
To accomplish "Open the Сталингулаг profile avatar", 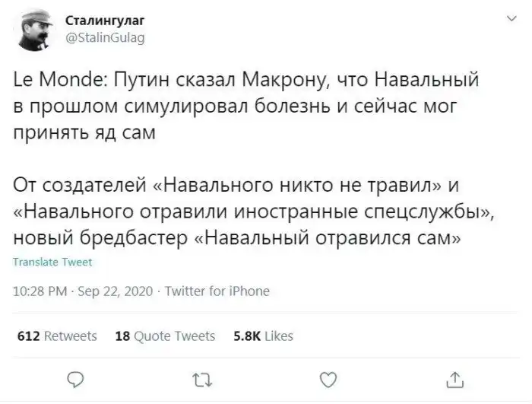I will click(x=33, y=30).
